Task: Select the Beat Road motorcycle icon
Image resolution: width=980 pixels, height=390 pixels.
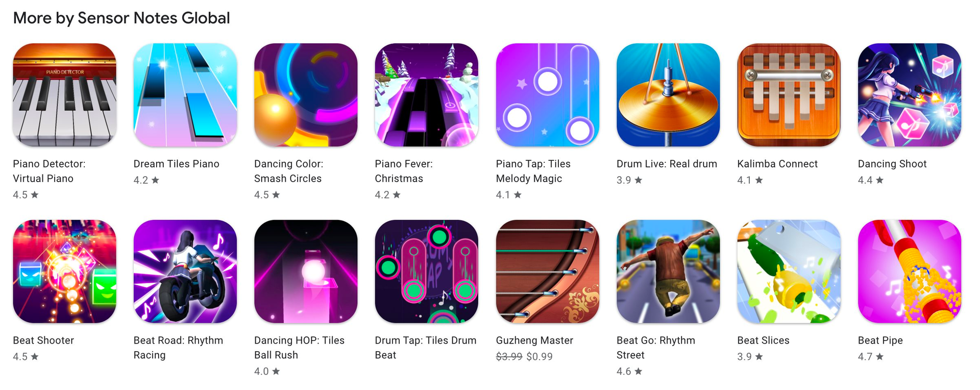Action: [x=185, y=272]
